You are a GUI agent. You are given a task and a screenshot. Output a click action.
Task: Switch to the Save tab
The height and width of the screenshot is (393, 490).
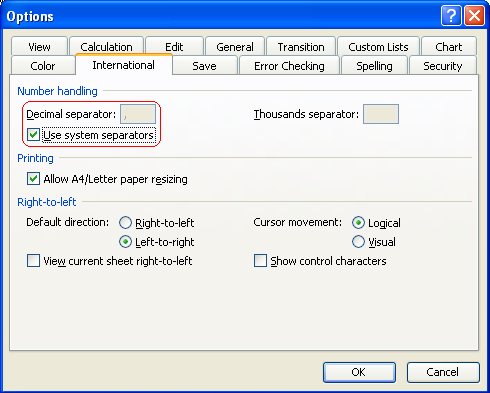point(204,66)
